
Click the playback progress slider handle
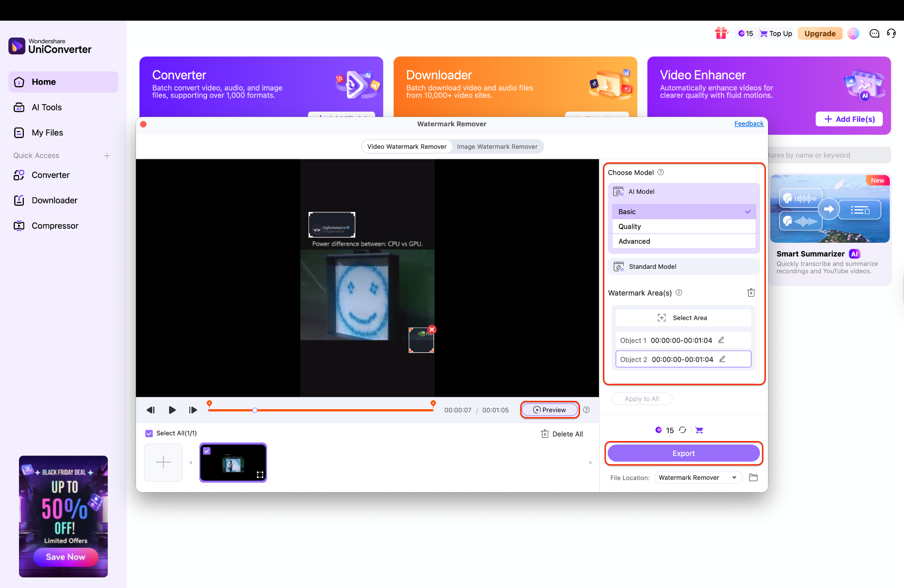(255, 411)
